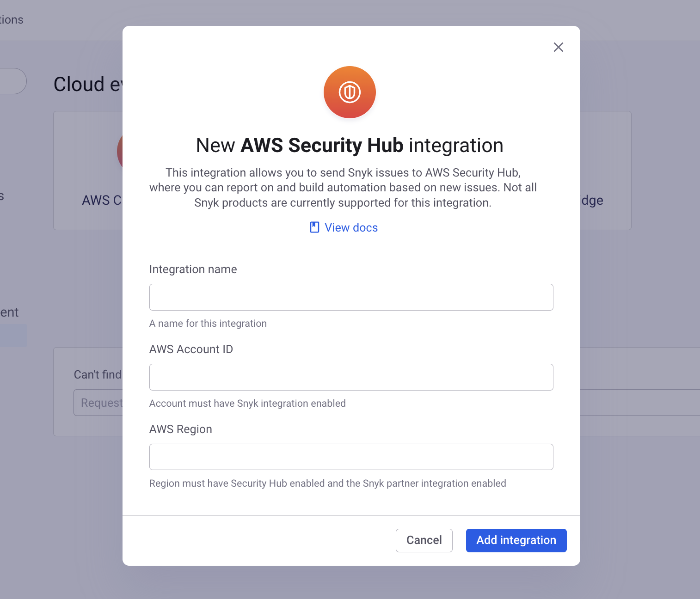Viewport: 700px width, 599px height.
Task: Focus the Integration name input field
Action: (x=350, y=297)
